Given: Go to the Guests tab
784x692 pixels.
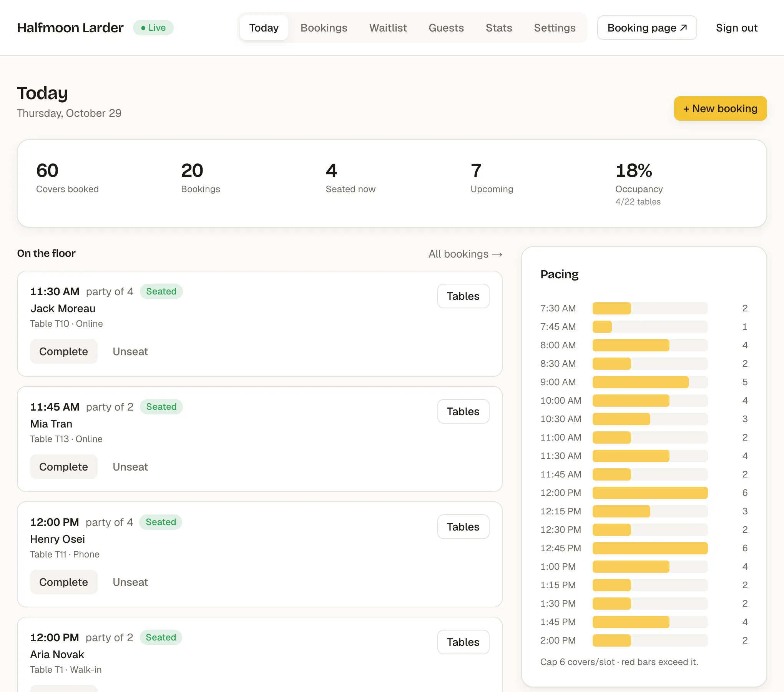Looking at the screenshot, I should click(x=446, y=28).
